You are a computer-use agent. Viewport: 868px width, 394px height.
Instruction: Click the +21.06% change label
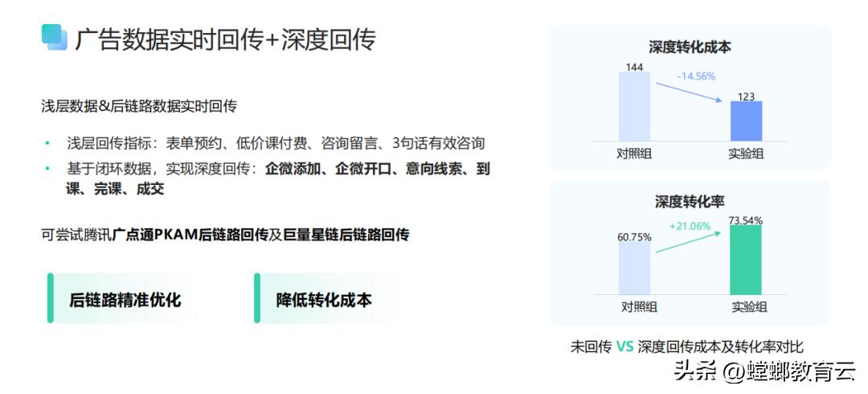pos(690,226)
